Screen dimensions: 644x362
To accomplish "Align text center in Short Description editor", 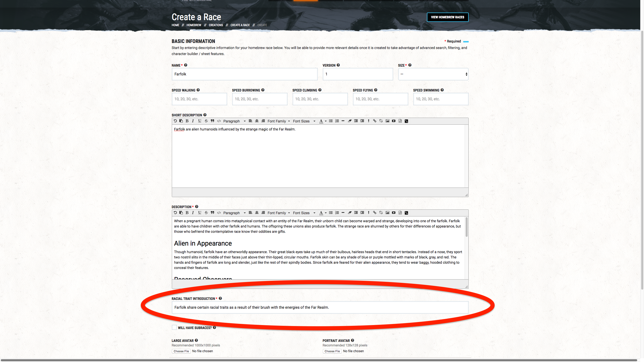I will [257, 121].
